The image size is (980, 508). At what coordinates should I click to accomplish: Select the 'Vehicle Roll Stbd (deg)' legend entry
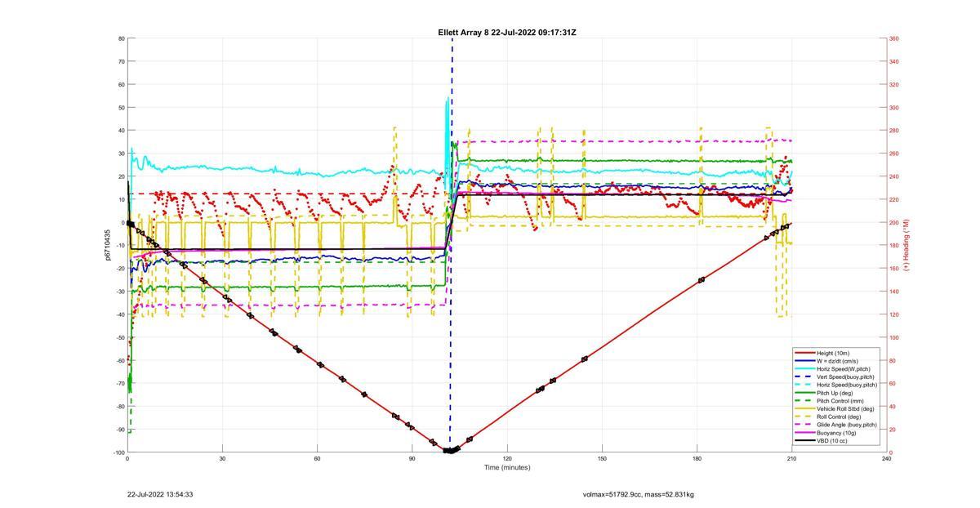845,408
